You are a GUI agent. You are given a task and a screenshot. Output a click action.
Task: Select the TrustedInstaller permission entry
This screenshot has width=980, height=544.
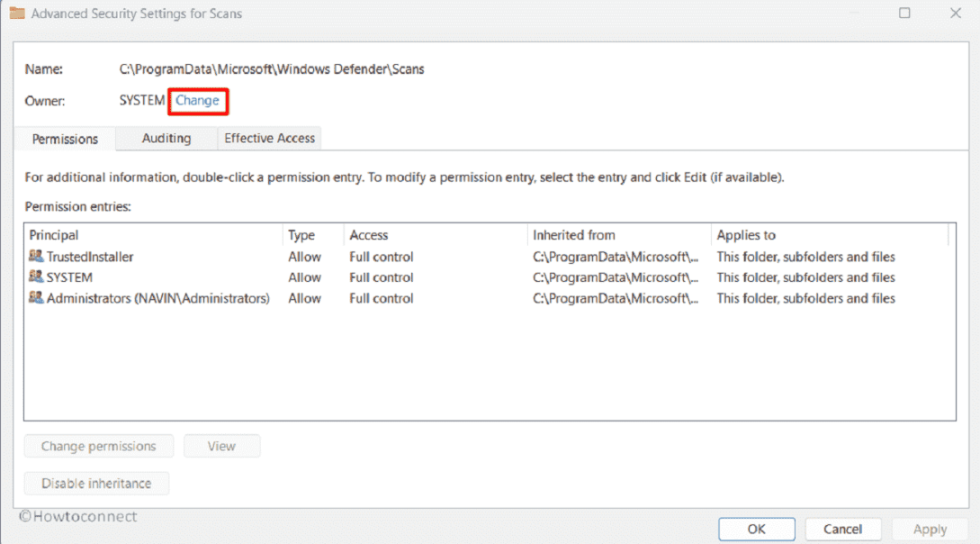90,257
